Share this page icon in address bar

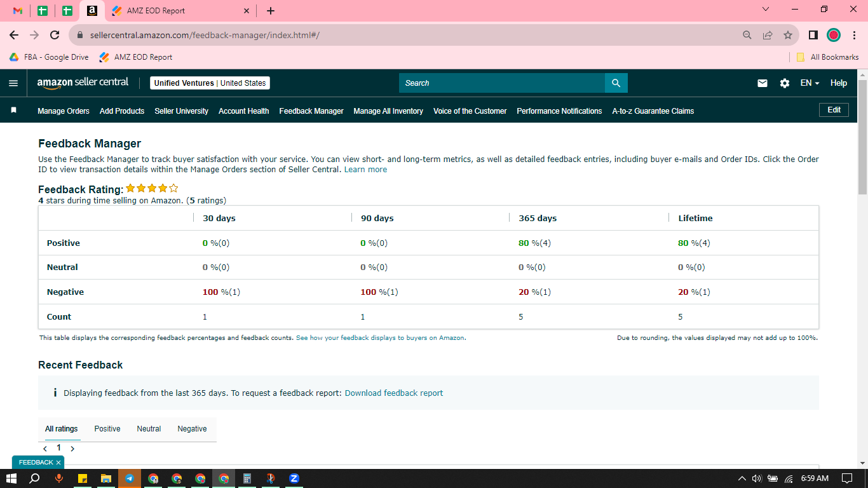(x=768, y=35)
